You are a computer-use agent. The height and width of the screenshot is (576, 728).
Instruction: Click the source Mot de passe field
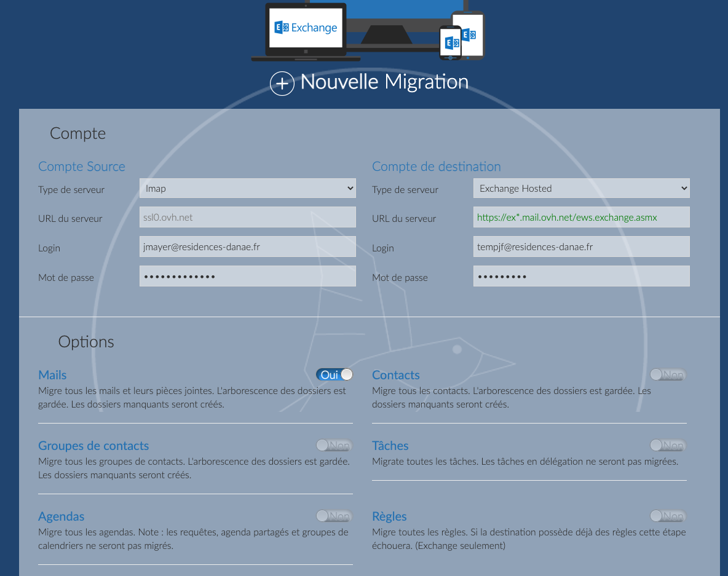(247, 277)
